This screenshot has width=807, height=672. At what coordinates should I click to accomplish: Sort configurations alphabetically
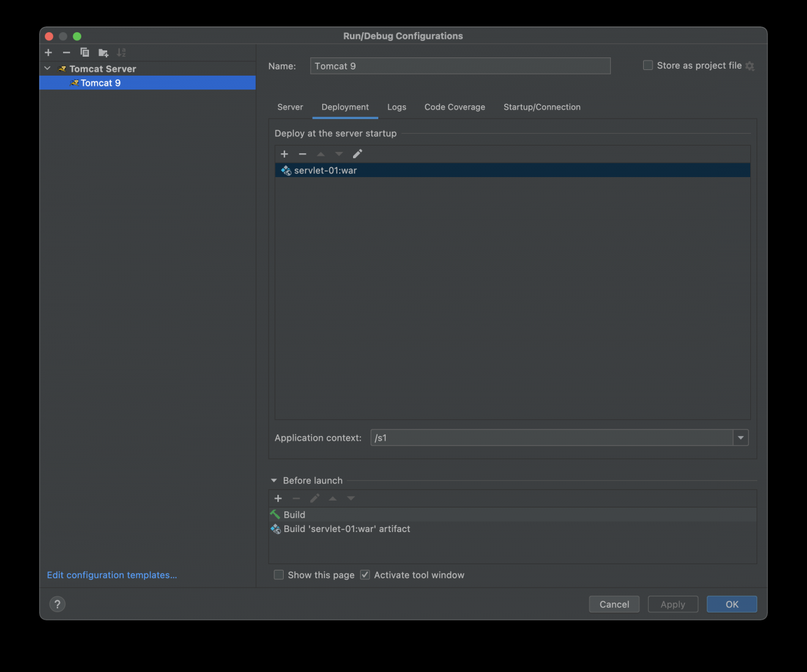tap(122, 52)
